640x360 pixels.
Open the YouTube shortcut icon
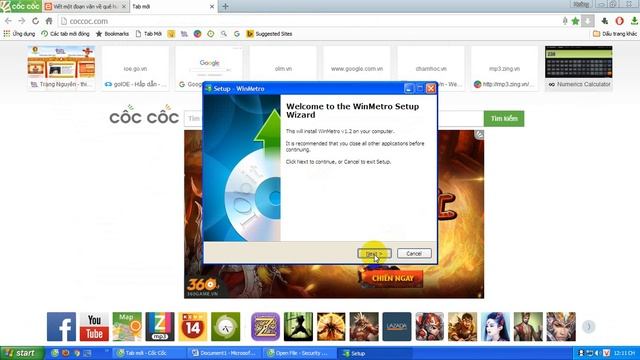[94, 327]
